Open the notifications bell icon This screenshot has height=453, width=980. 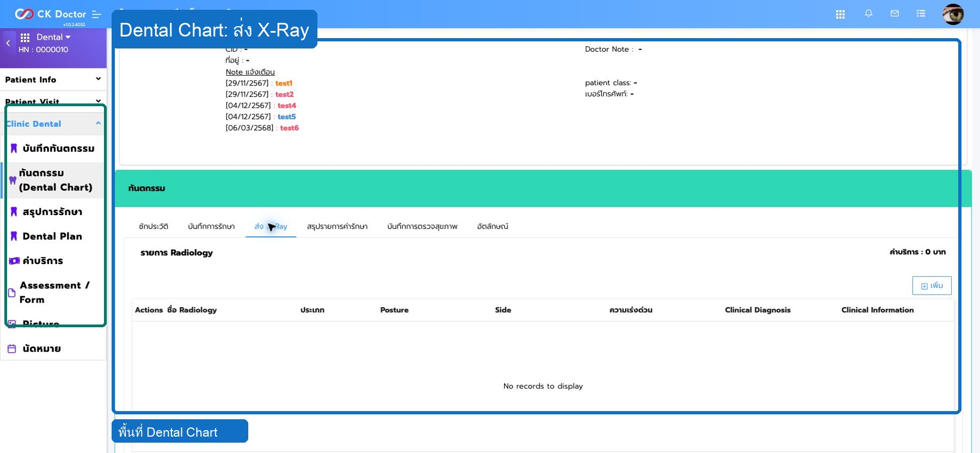[x=868, y=14]
